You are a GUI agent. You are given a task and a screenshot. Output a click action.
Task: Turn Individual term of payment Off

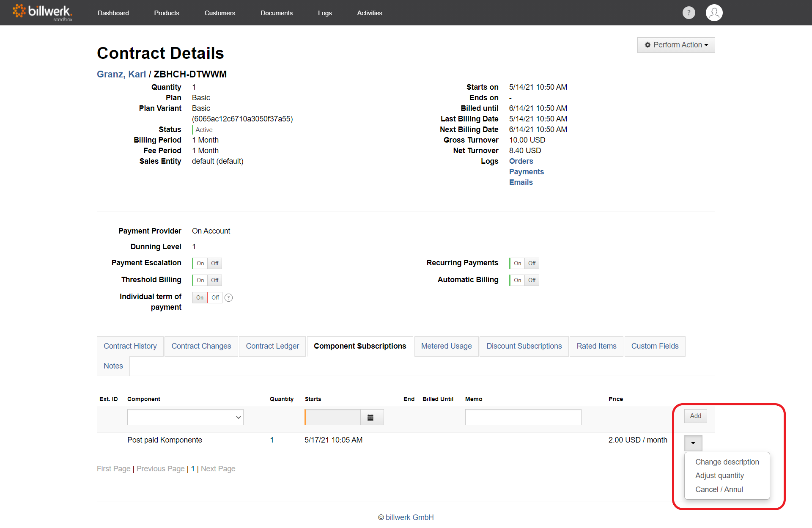click(215, 297)
